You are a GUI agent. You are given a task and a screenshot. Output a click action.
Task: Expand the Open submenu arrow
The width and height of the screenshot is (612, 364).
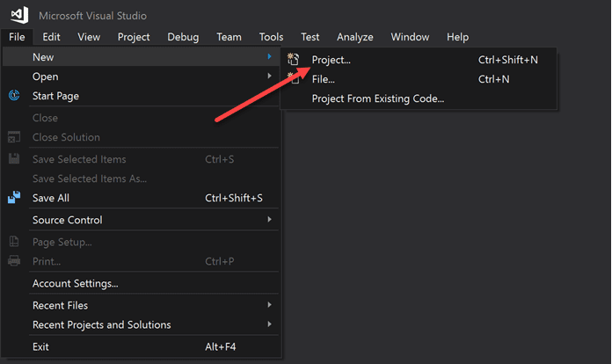(x=269, y=76)
